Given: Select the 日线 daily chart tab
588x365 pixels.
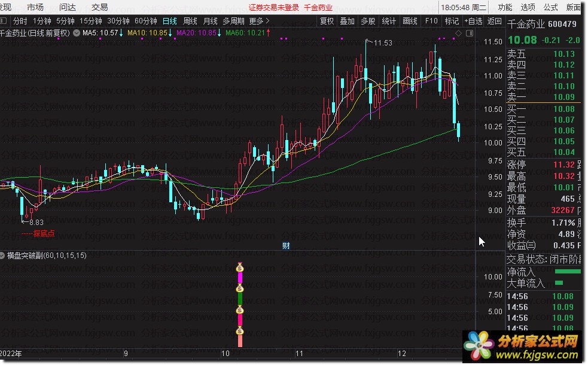Looking at the screenshot, I should coord(170,21).
